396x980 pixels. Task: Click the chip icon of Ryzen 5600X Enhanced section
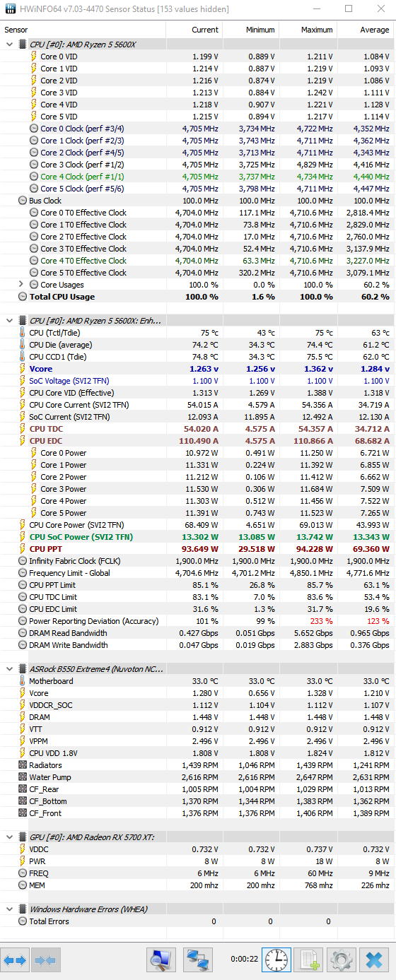tap(23, 321)
